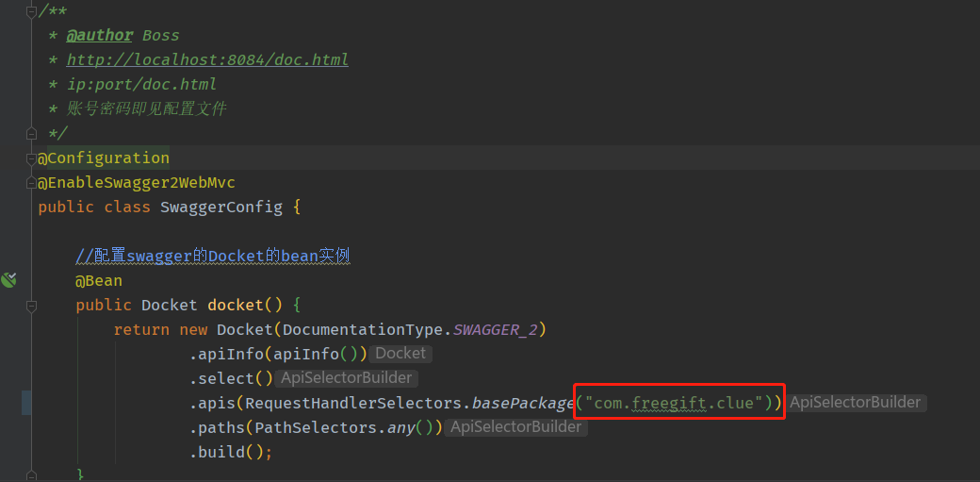
Task: Select the SwaggerConfig class name
Action: tap(221, 208)
